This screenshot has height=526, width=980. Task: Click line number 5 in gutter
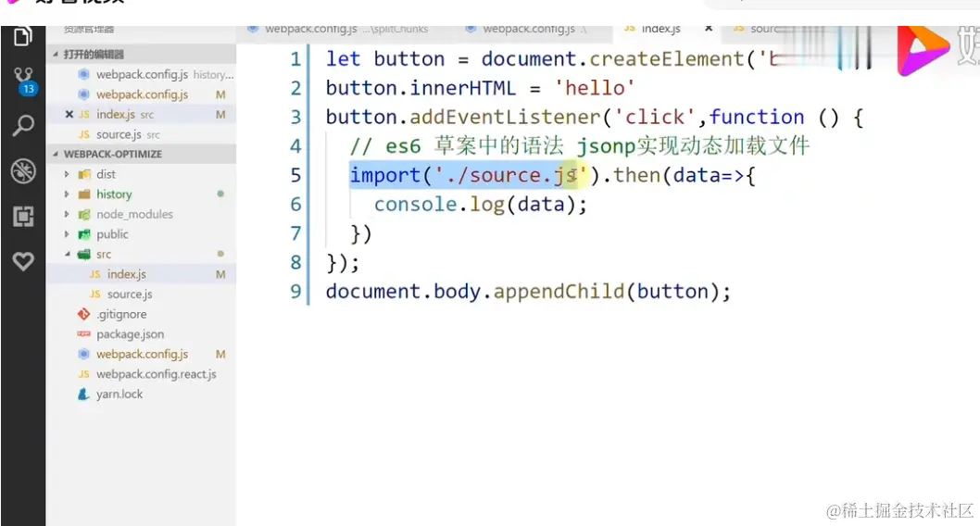tap(295, 176)
